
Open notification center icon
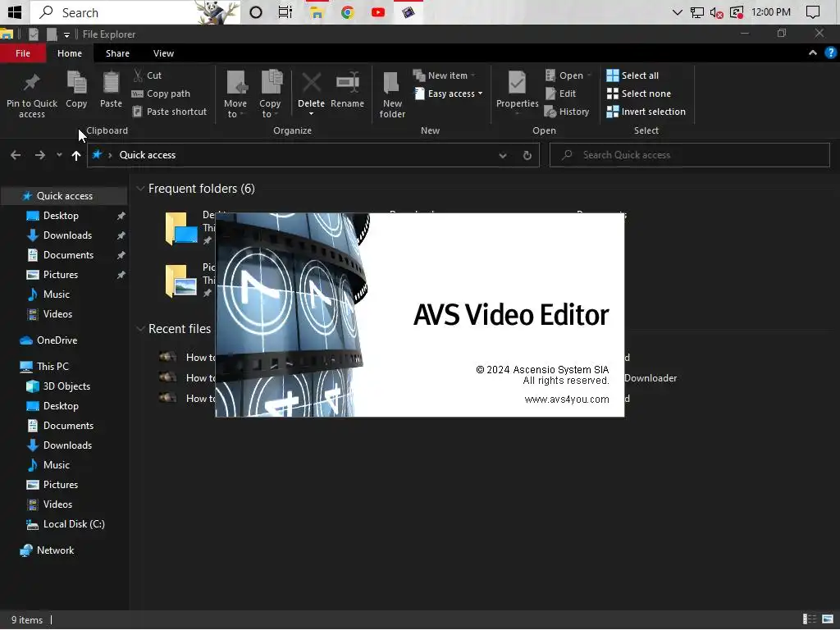click(813, 11)
